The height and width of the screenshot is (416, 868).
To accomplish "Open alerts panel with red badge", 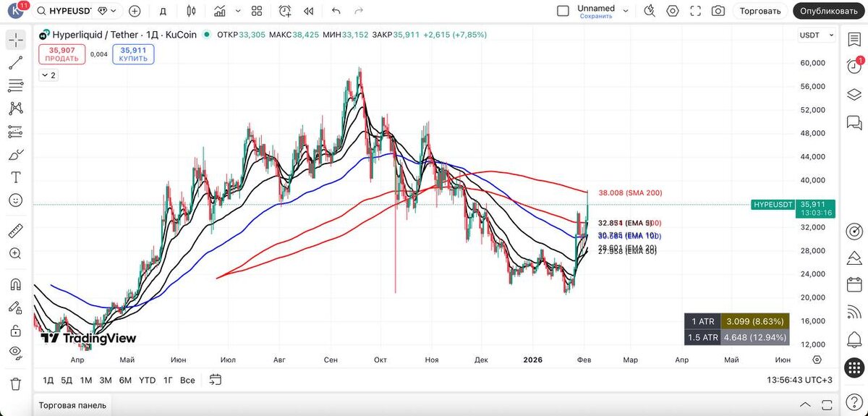I will [854, 67].
